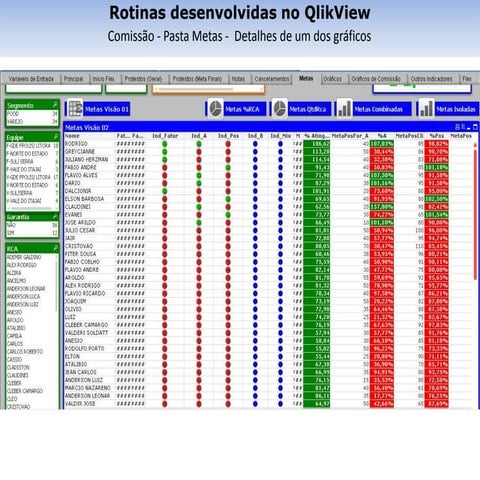480x480 pixels.
Task: Minimize the Metas Visão 02 chart
Action: click(469, 127)
